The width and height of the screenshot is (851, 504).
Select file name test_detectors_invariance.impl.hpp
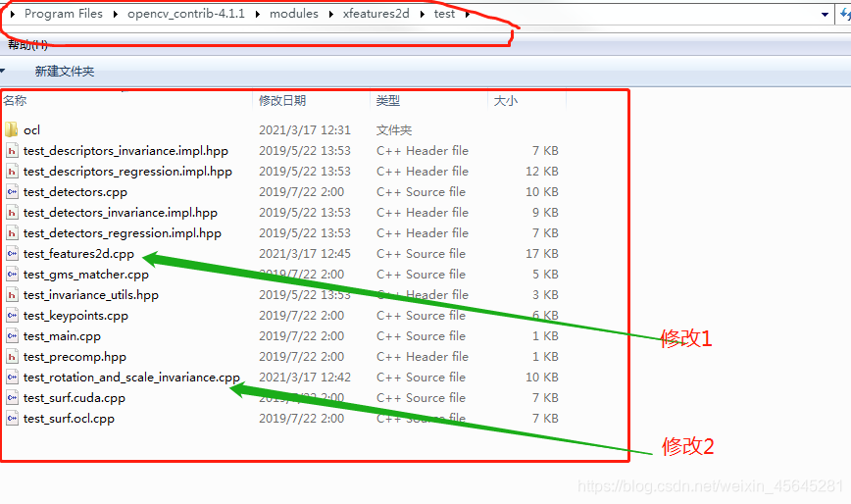coord(120,213)
